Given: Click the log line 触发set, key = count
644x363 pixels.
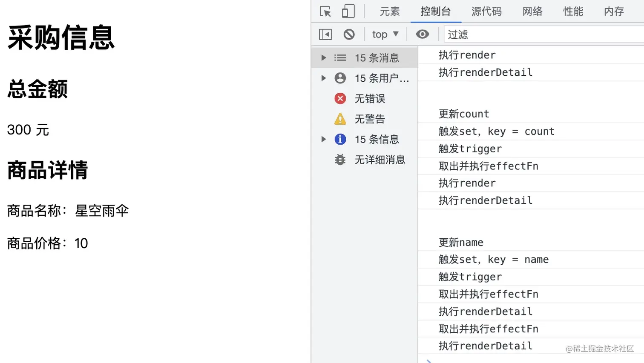Looking at the screenshot, I should point(497,131).
